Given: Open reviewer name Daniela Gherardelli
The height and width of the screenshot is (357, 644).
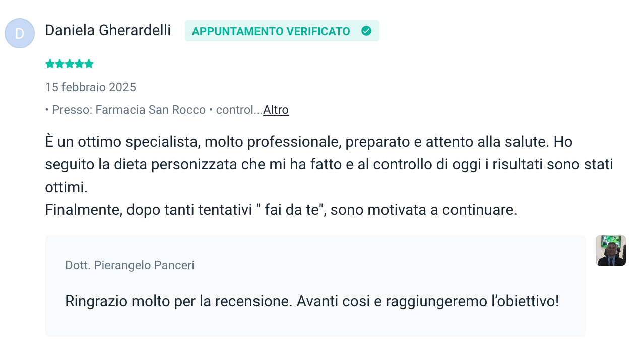Looking at the screenshot, I should (108, 30).
